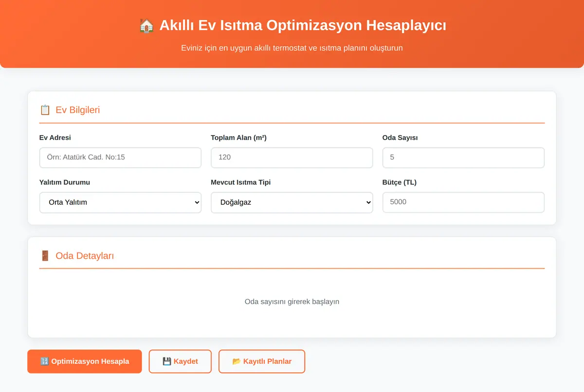Image resolution: width=584 pixels, height=392 pixels.
Task: Click the 'Yalıtım Durumu' label
Action: 65,182
